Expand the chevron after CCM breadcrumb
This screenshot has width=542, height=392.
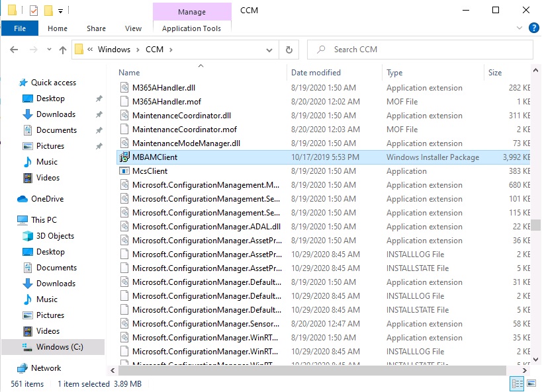[x=171, y=50]
